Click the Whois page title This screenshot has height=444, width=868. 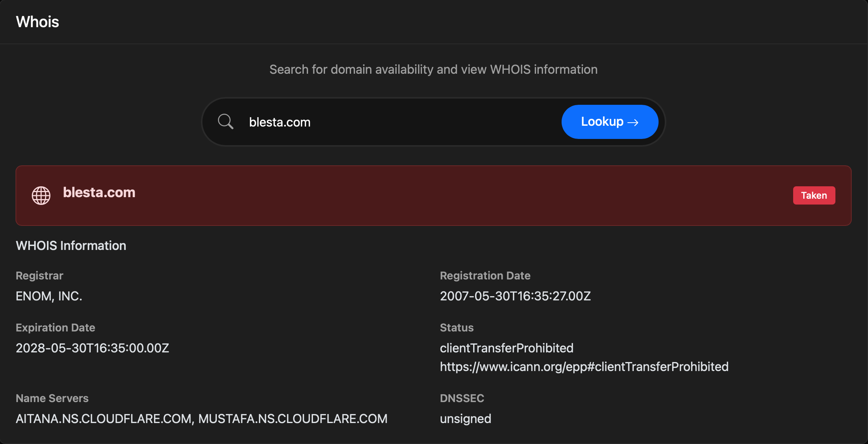click(x=37, y=22)
